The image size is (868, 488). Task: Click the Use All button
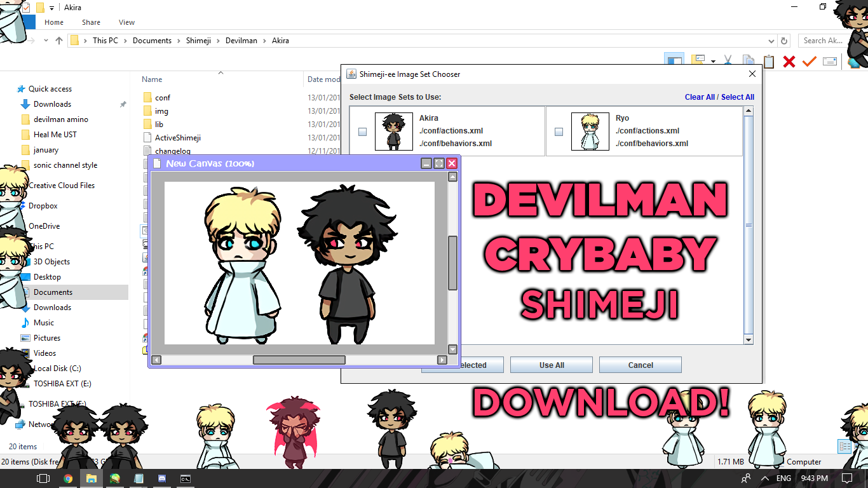point(552,365)
